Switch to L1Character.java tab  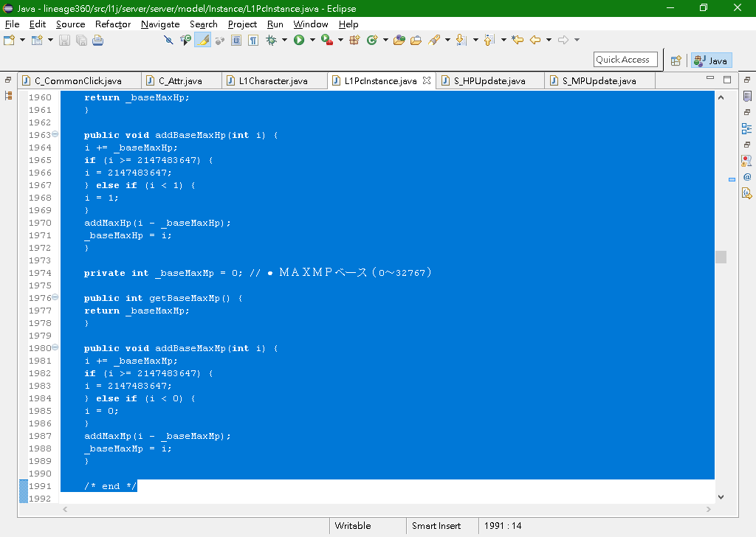273,81
